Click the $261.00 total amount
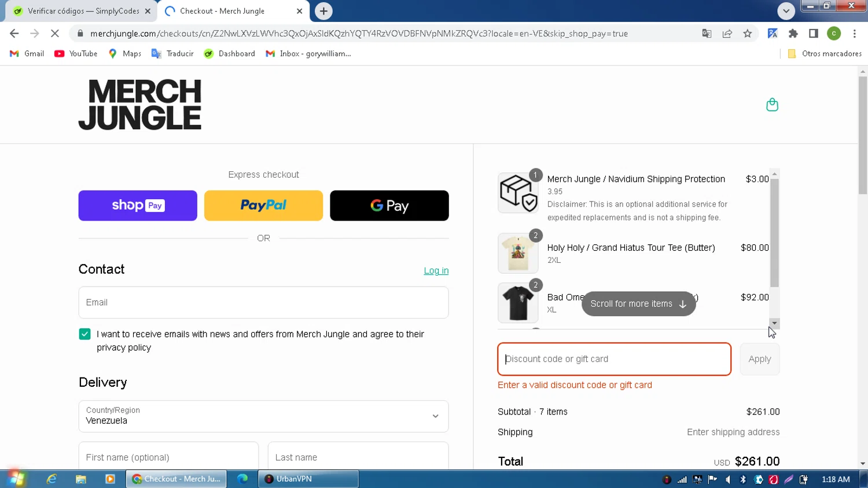Image resolution: width=868 pixels, height=488 pixels. [x=757, y=461]
